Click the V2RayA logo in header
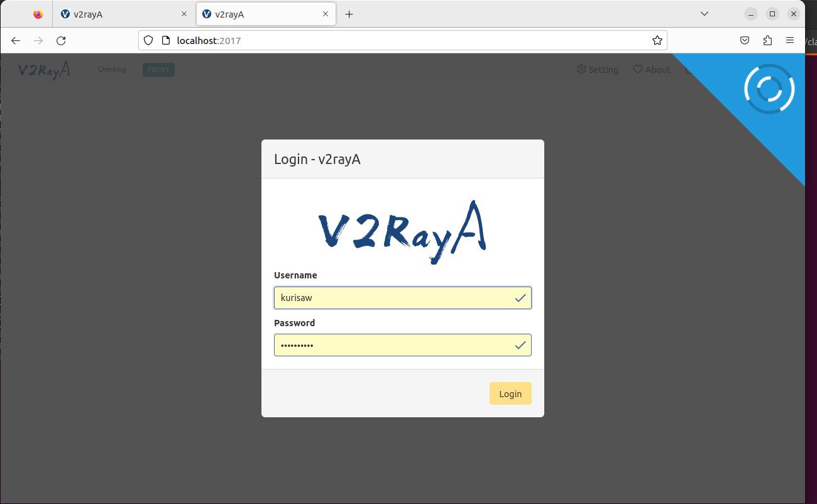The width and height of the screenshot is (817, 504). coord(44,70)
